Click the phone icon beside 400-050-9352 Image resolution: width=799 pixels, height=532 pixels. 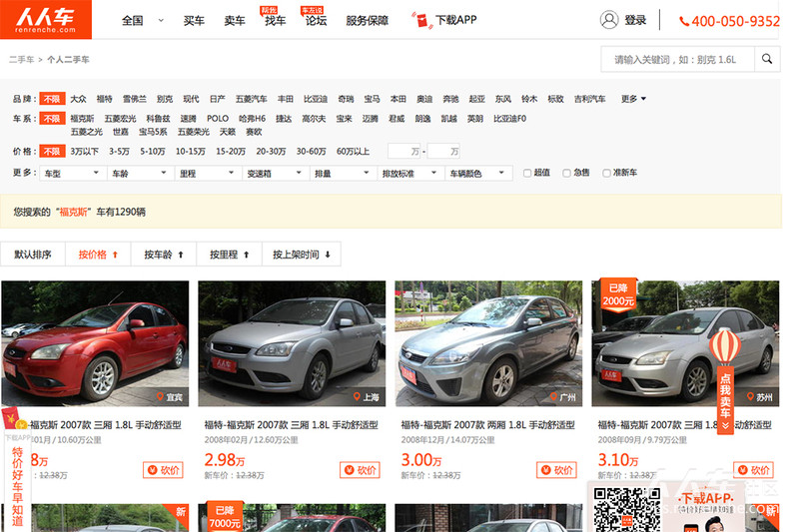pyautogui.click(x=684, y=21)
